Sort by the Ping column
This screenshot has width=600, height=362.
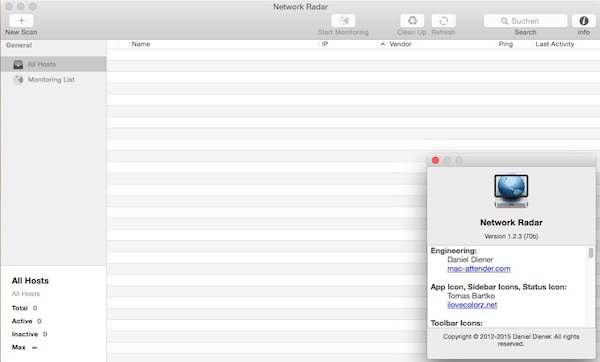515,44
